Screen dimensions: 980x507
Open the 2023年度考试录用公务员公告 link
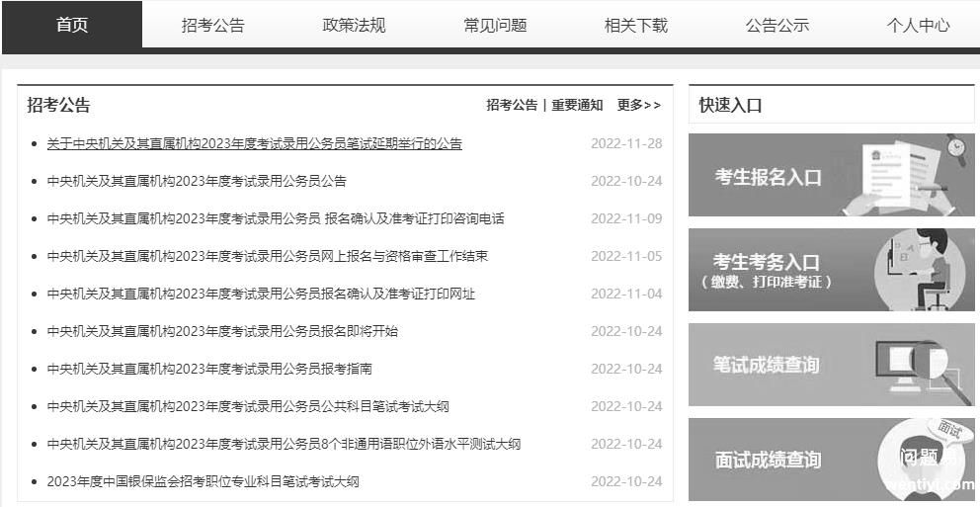pos(197,181)
